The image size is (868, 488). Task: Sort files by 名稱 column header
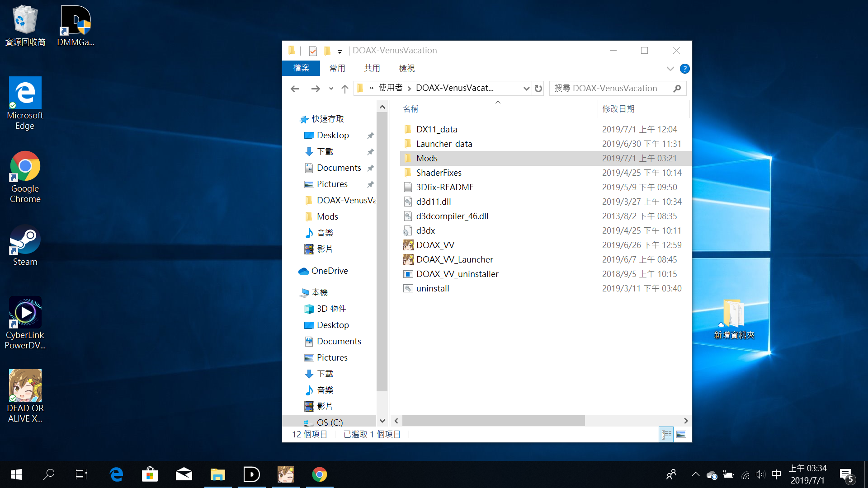[498, 109]
